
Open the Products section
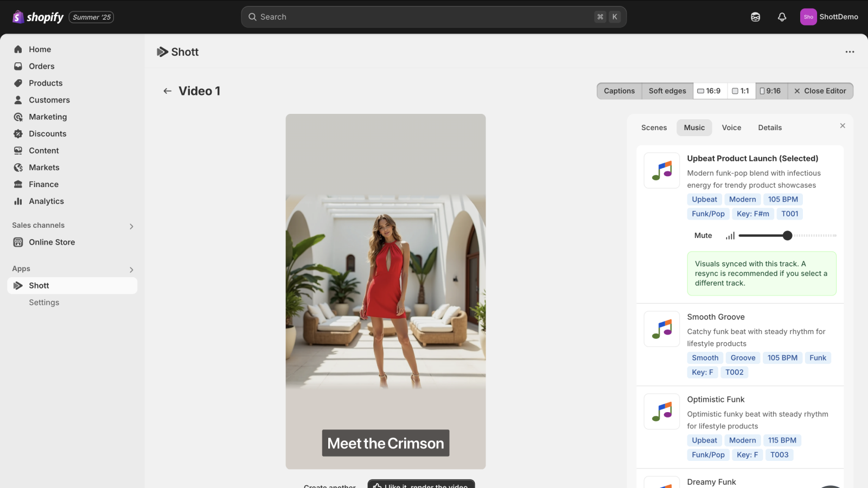(72, 83)
